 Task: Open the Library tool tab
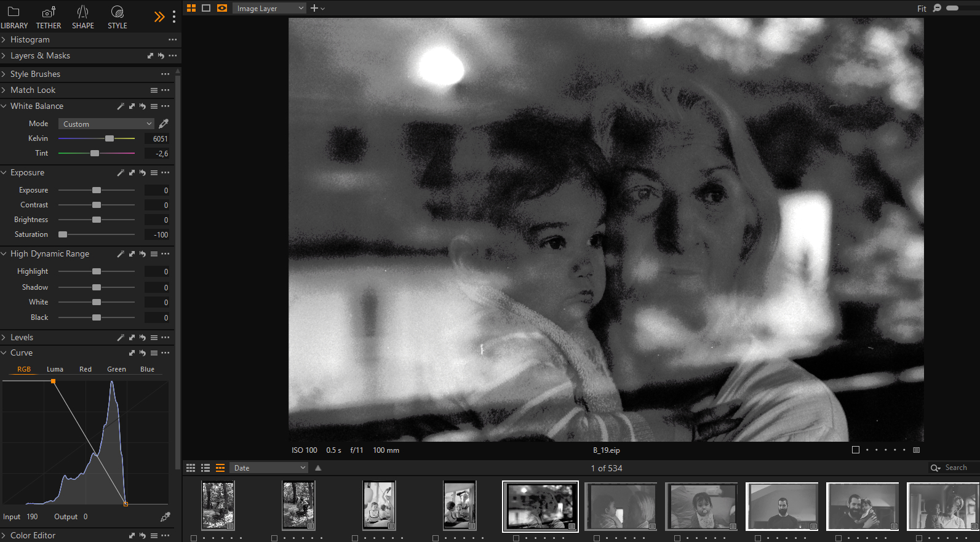[x=14, y=17]
